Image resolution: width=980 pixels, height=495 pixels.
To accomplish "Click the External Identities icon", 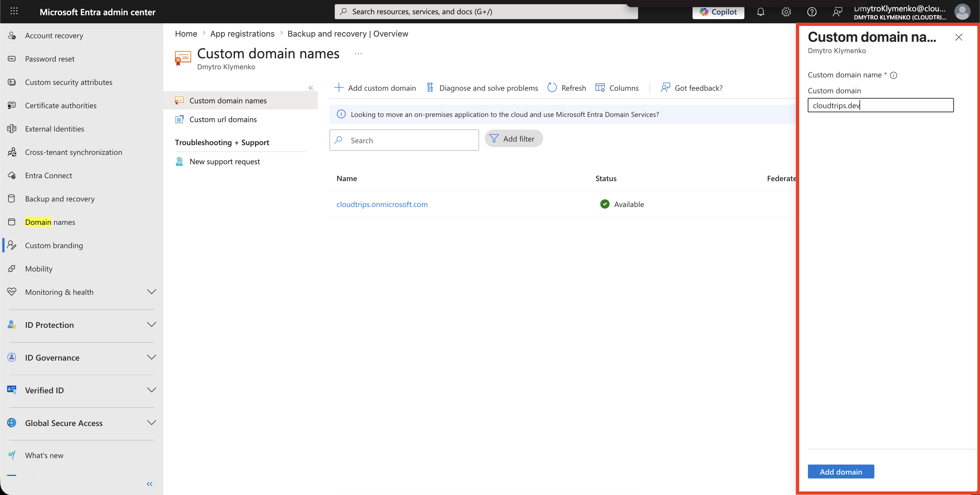I will pos(12,129).
